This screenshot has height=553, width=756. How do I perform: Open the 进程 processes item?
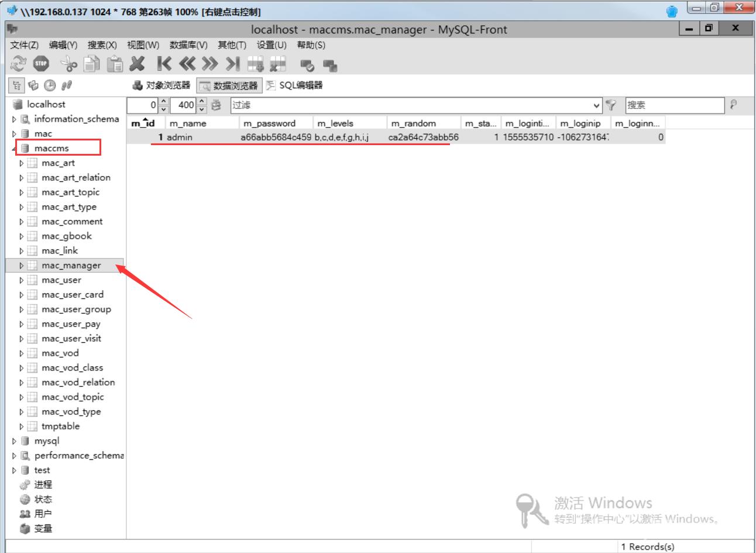point(43,485)
